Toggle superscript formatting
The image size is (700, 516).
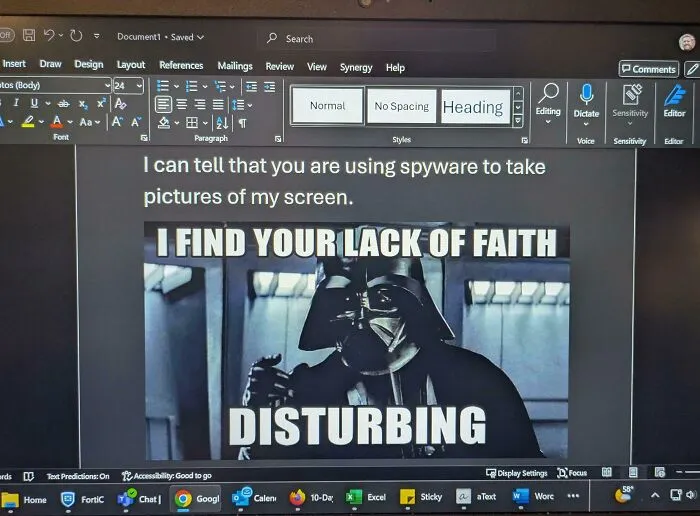(x=101, y=103)
